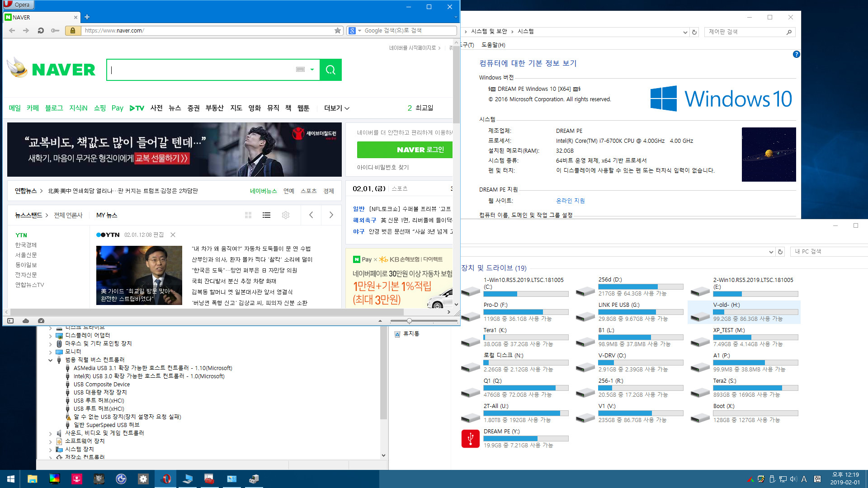868x488 pixels.
Task: Open the 온라인 지원 link in System window
Action: tap(570, 201)
